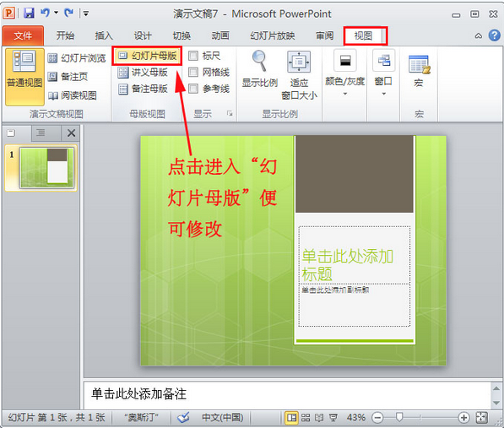Save the presentation with the floppy disk icon
The height and width of the screenshot is (428, 504).
(x=29, y=14)
